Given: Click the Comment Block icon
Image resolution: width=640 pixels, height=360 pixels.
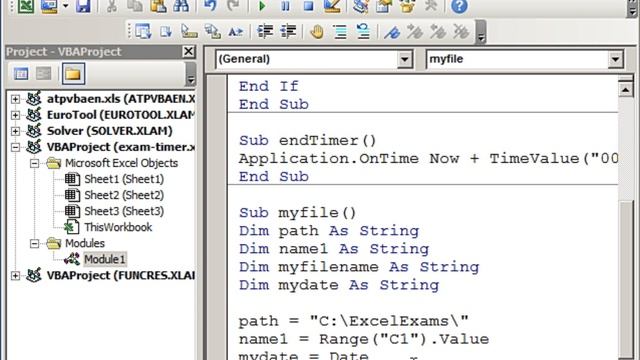Looking at the screenshot, I should [340, 31].
